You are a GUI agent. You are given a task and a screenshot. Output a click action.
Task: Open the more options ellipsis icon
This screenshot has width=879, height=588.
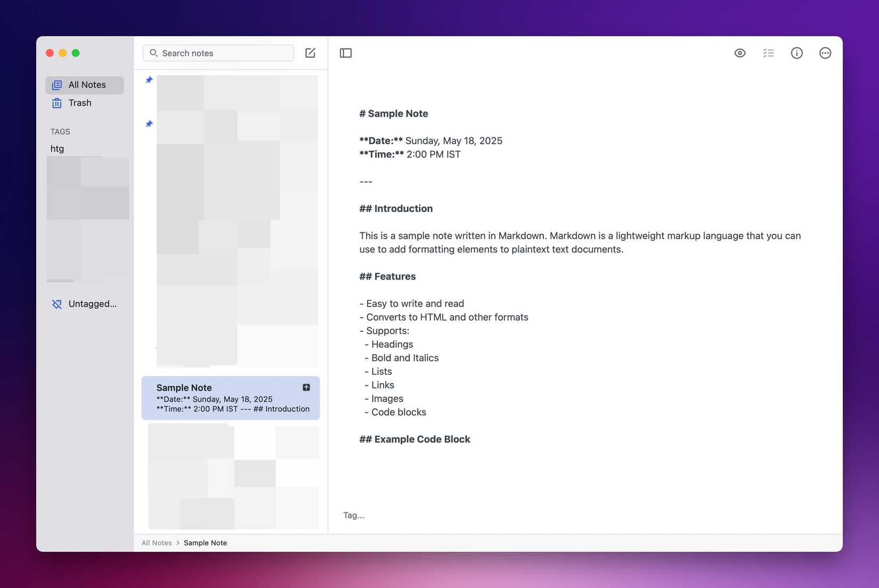pos(825,53)
